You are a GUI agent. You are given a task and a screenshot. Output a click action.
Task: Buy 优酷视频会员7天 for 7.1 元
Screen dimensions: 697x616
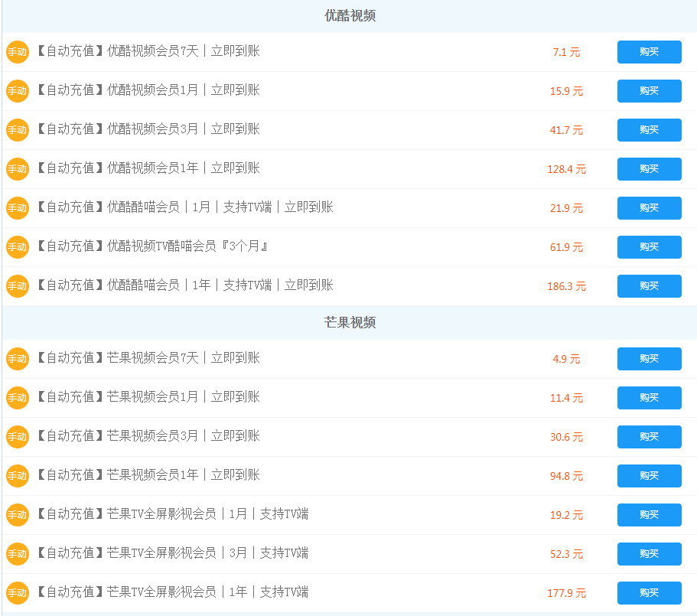coord(649,52)
